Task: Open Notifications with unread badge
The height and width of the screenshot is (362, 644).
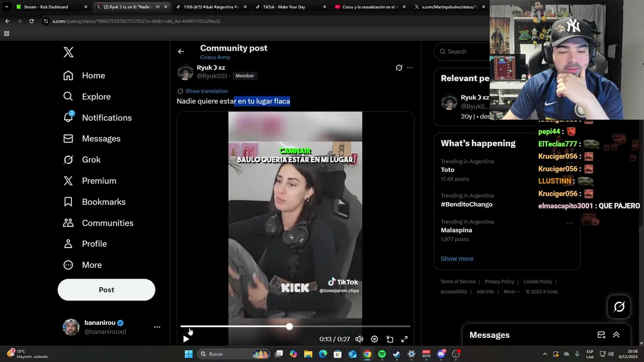Action: [97, 117]
